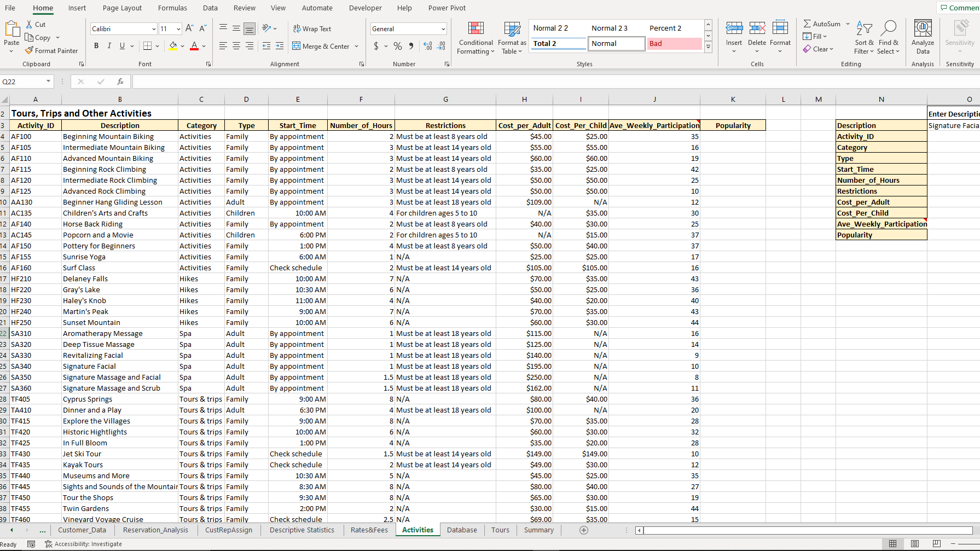Select all cells corner button
The image size is (980, 551).
point(5,100)
